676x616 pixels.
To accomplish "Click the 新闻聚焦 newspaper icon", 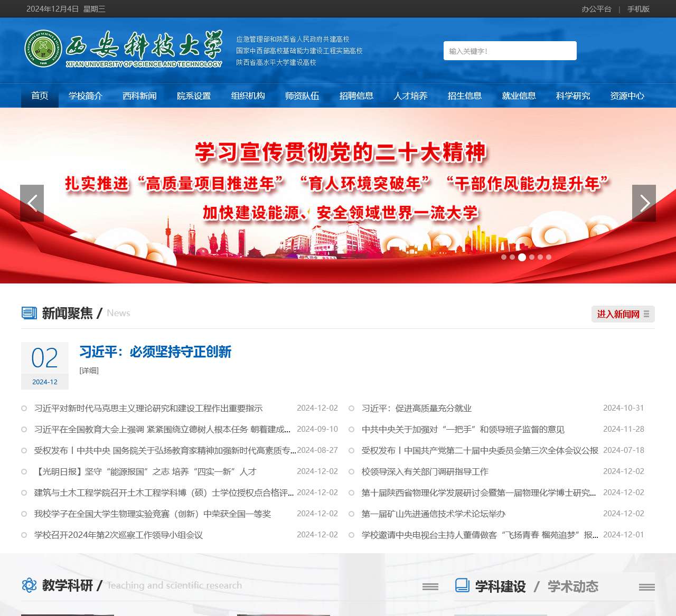I will pos(29,313).
